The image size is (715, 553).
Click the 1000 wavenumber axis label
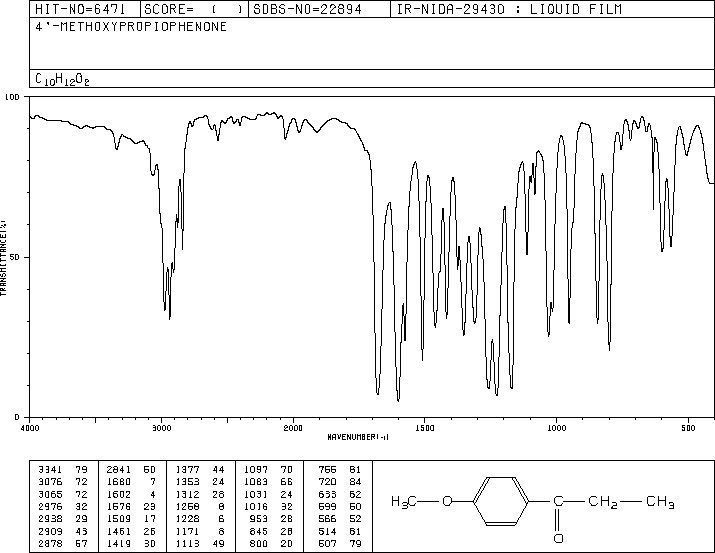tap(556, 428)
